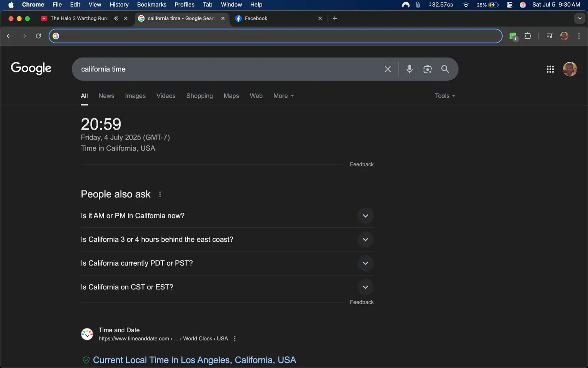This screenshot has width=588, height=368.
Task: Open the Google apps grid
Action: (550, 69)
